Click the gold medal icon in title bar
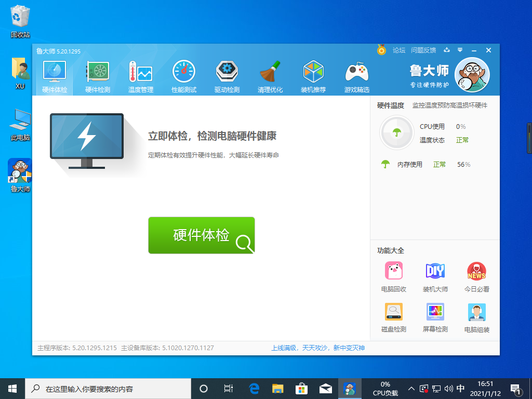The width and height of the screenshot is (532, 399). (381, 50)
